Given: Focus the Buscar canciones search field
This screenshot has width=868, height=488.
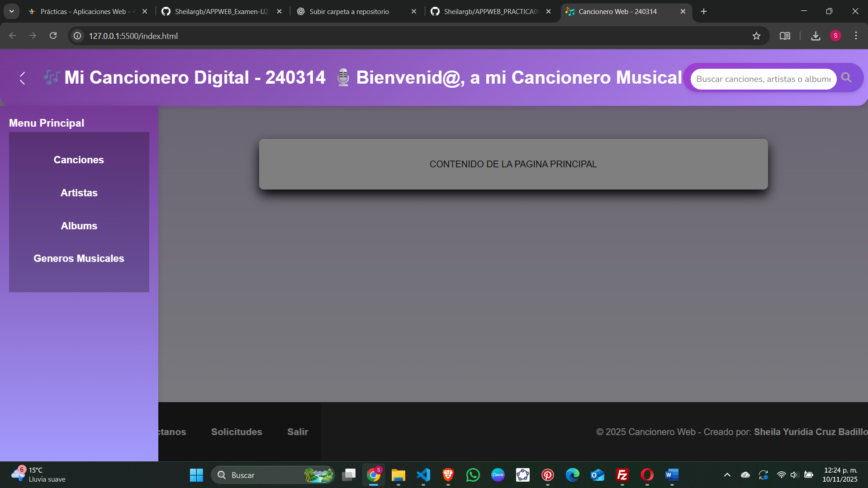Looking at the screenshot, I should [763, 79].
